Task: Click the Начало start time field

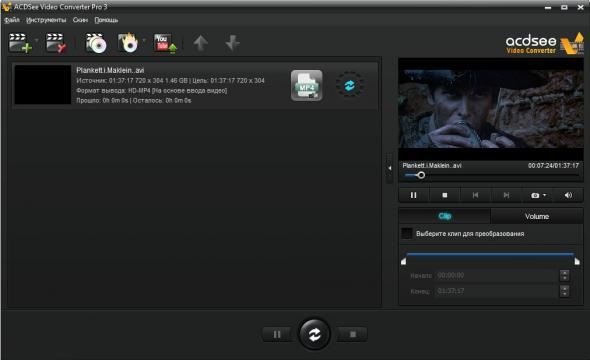Action: tap(497, 275)
